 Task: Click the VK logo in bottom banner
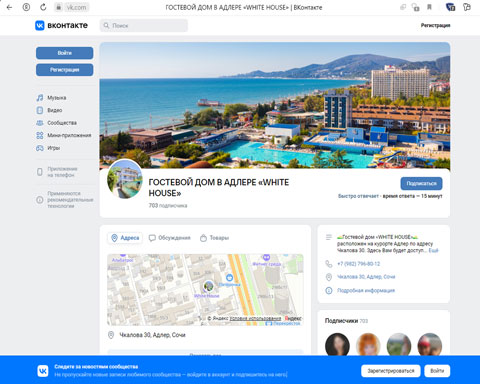(x=43, y=371)
